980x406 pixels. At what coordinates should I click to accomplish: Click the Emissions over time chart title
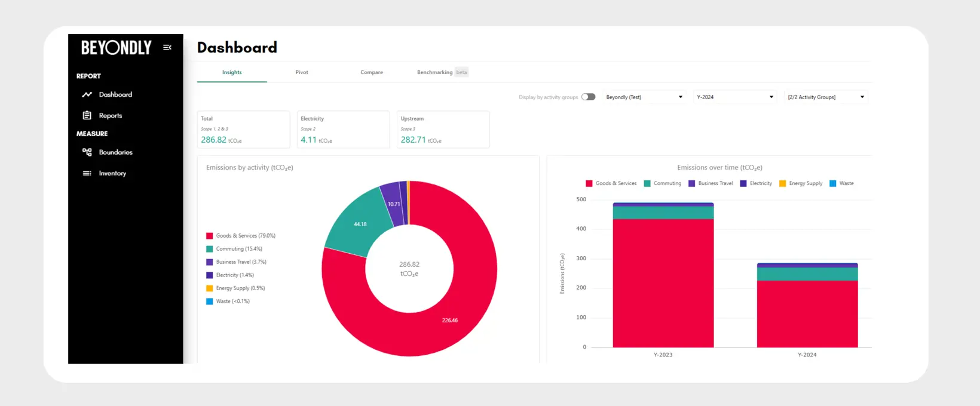(x=719, y=168)
